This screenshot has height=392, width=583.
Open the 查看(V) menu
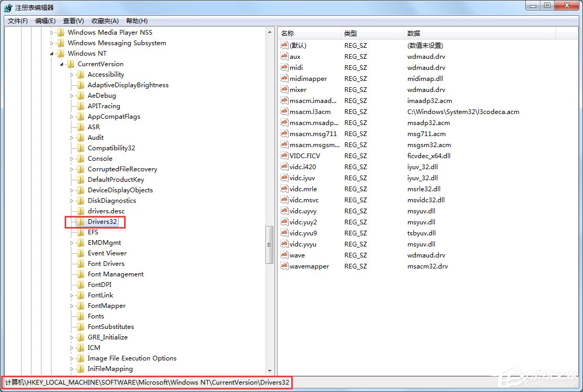point(73,20)
